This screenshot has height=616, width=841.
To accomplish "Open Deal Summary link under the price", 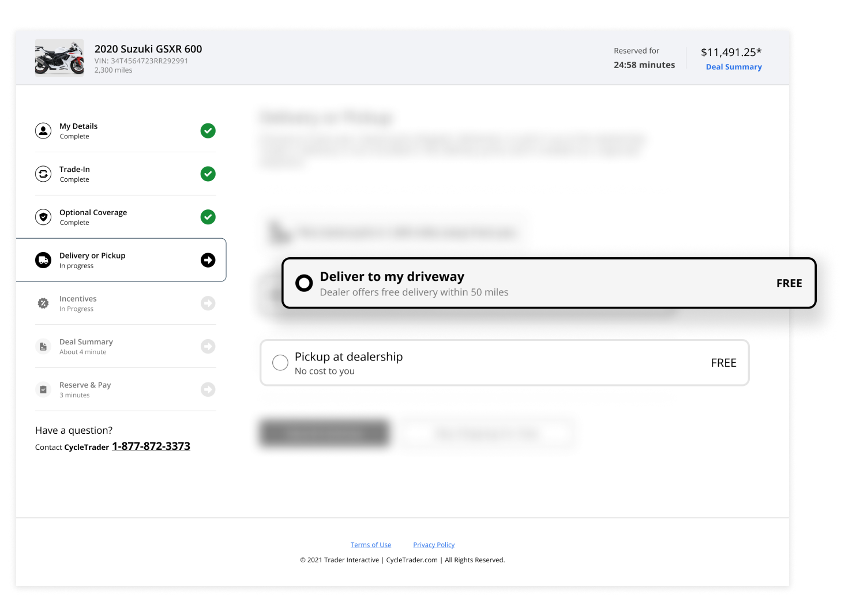I will pos(734,67).
